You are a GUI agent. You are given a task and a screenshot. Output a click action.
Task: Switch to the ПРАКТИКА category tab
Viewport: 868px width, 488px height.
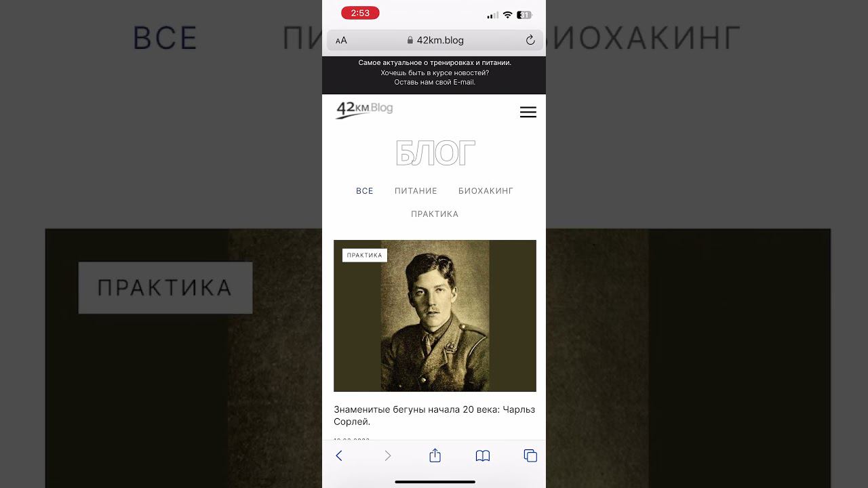pos(435,214)
